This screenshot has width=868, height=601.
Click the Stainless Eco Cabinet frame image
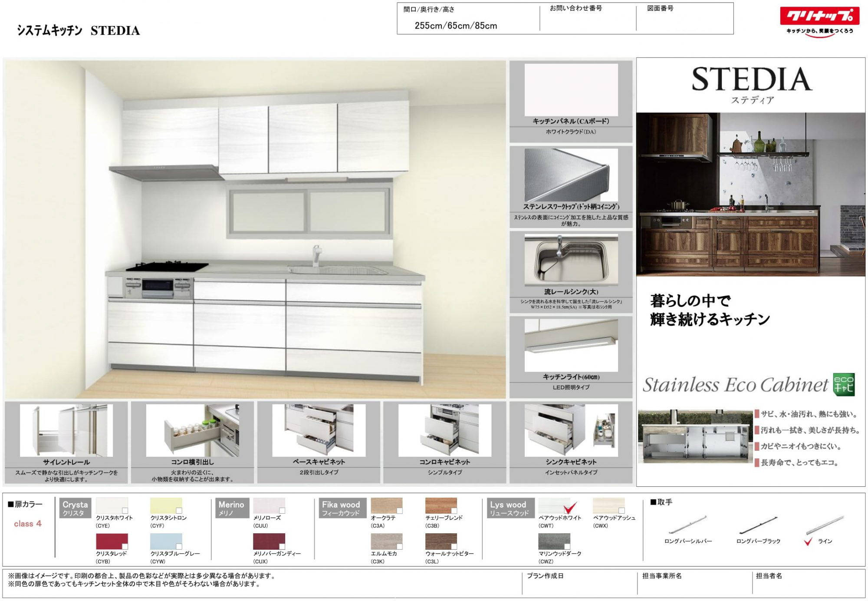(695, 436)
